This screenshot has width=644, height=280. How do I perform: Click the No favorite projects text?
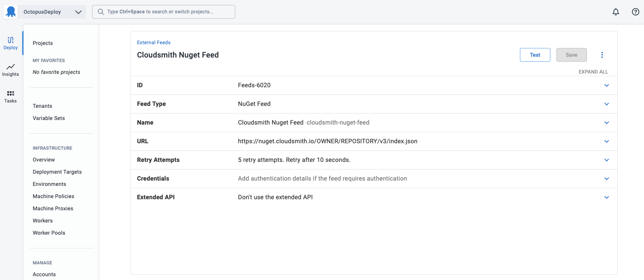[x=56, y=72]
